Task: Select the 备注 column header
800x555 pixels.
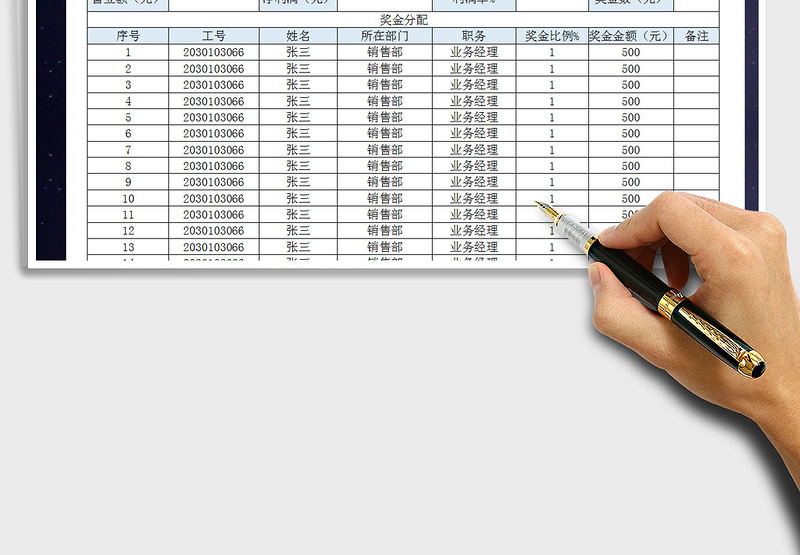Action: click(696, 36)
